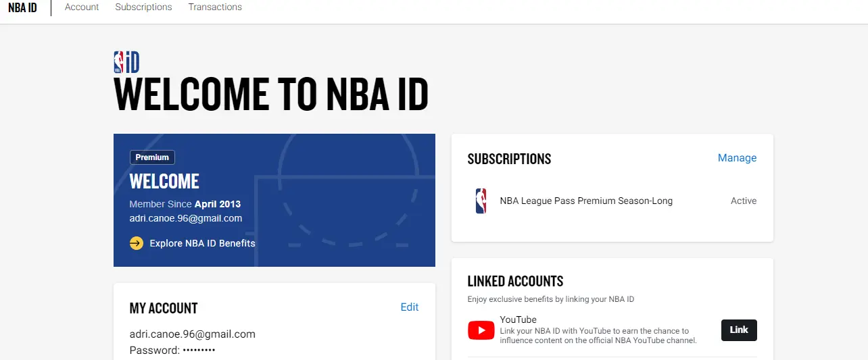This screenshot has height=360, width=868.
Task: Click the NBA logo next to League Pass subscription
Action: point(481,201)
